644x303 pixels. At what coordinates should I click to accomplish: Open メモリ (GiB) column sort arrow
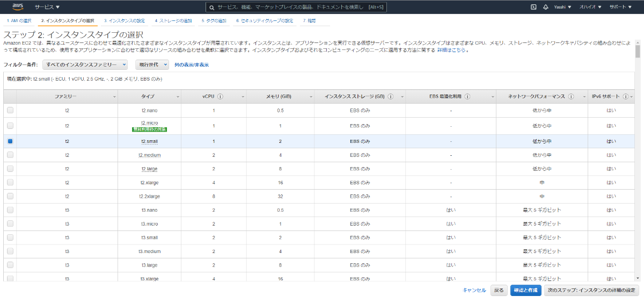(x=311, y=97)
